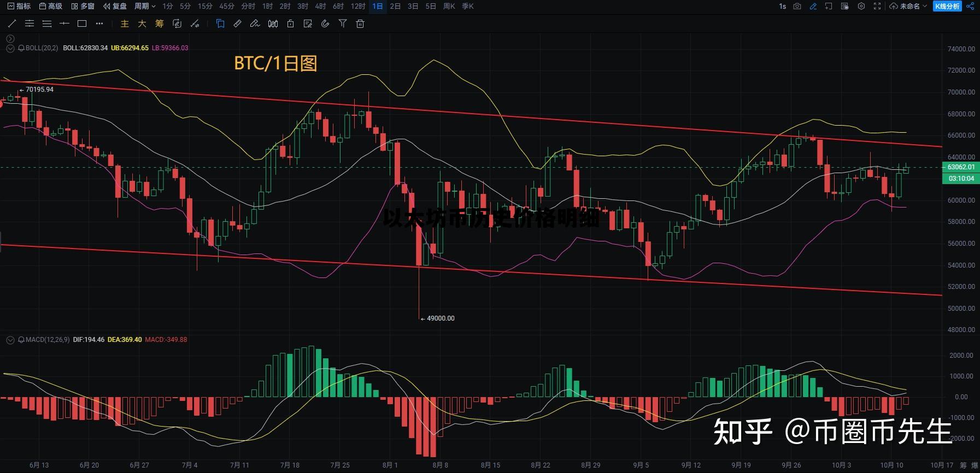Open the 高级 advanced menu
The image size is (980, 473).
(x=51, y=6)
